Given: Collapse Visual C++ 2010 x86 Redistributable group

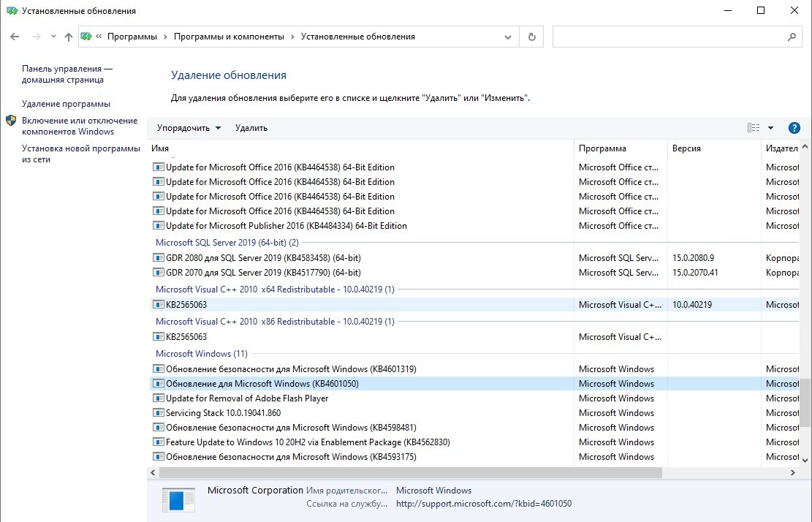Looking at the screenshot, I should pyautogui.click(x=275, y=322).
